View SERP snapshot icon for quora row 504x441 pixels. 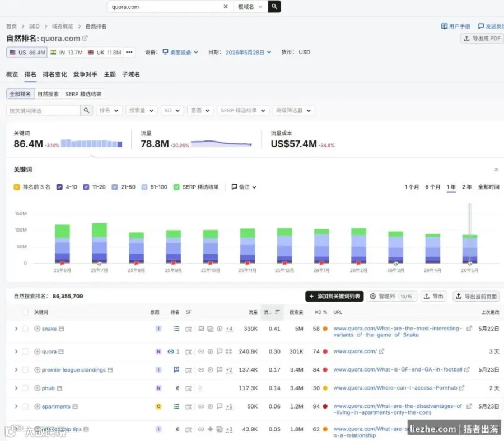coord(188,351)
